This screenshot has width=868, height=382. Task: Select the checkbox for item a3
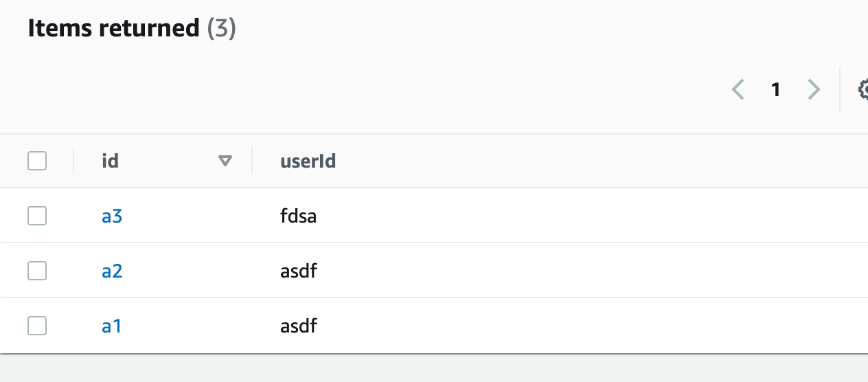[x=37, y=216]
